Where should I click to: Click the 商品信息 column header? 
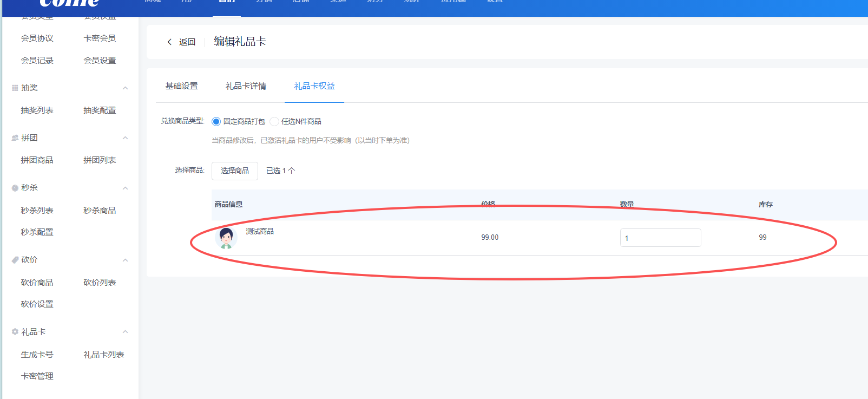coord(228,204)
